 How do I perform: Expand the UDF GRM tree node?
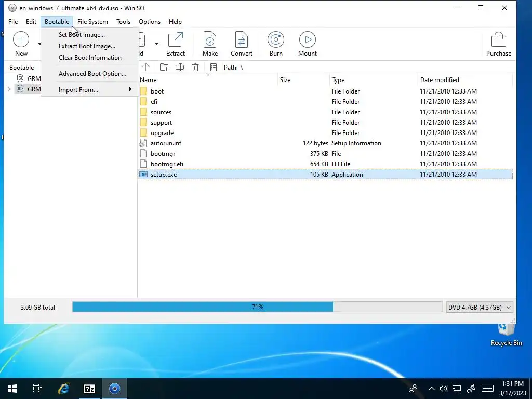[x=9, y=89]
